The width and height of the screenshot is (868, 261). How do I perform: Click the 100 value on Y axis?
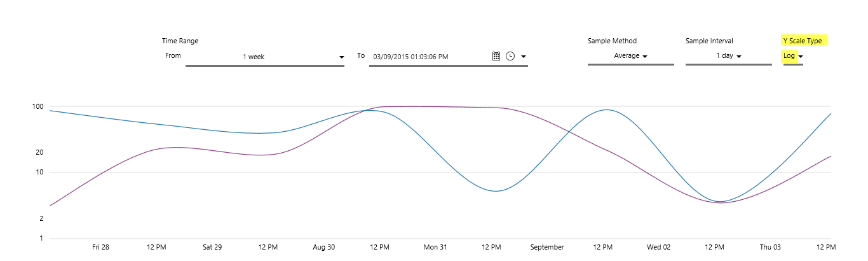pos(37,107)
